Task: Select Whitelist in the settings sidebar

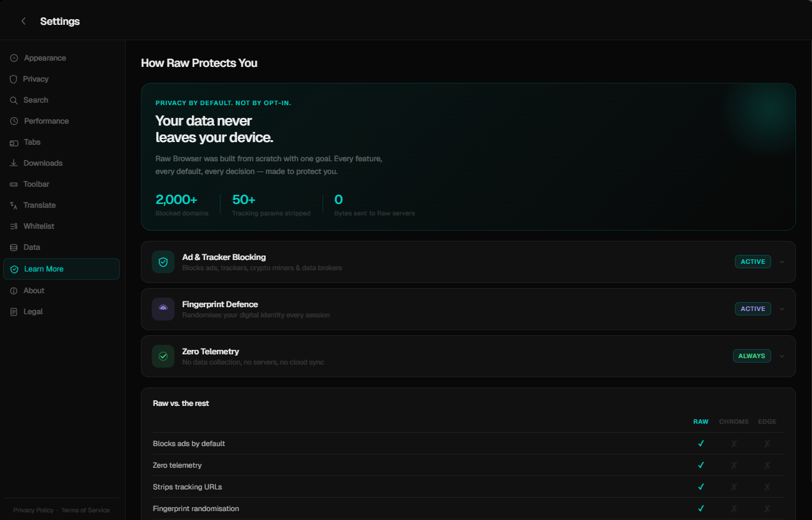Action: (37, 226)
